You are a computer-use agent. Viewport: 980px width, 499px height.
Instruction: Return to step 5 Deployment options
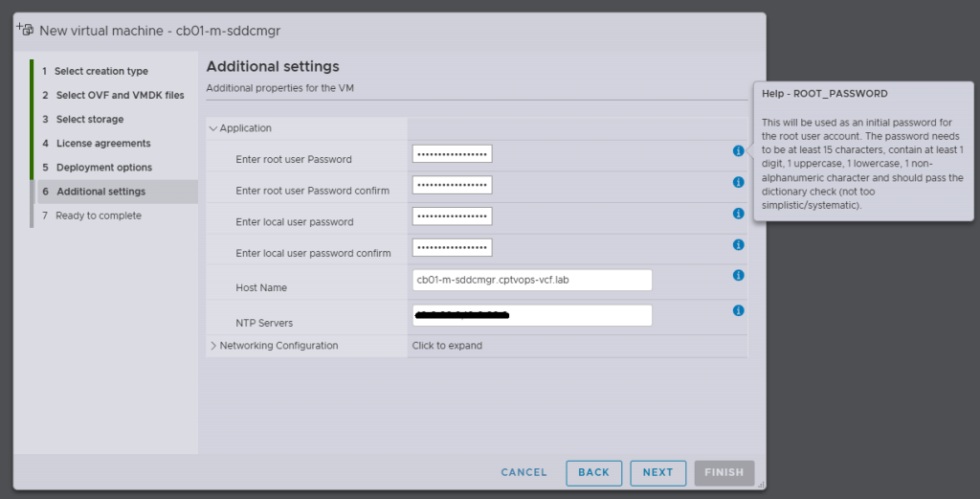click(x=103, y=168)
